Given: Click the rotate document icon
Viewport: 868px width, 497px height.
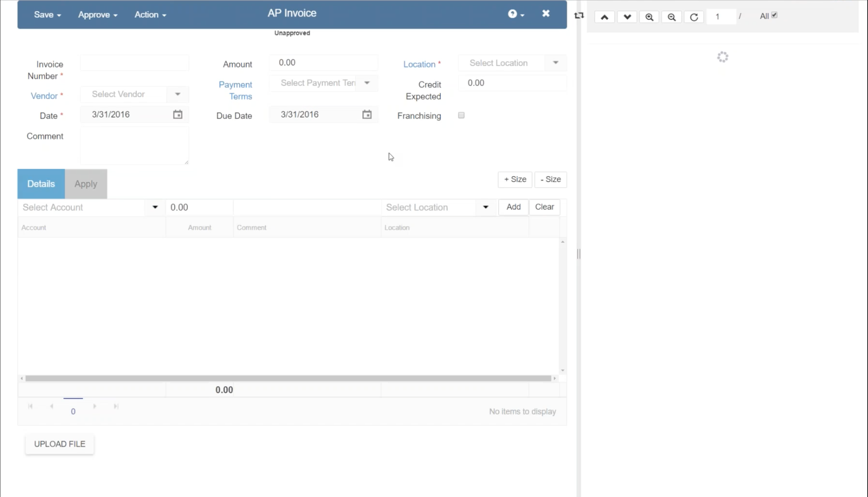Looking at the screenshot, I should [694, 17].
